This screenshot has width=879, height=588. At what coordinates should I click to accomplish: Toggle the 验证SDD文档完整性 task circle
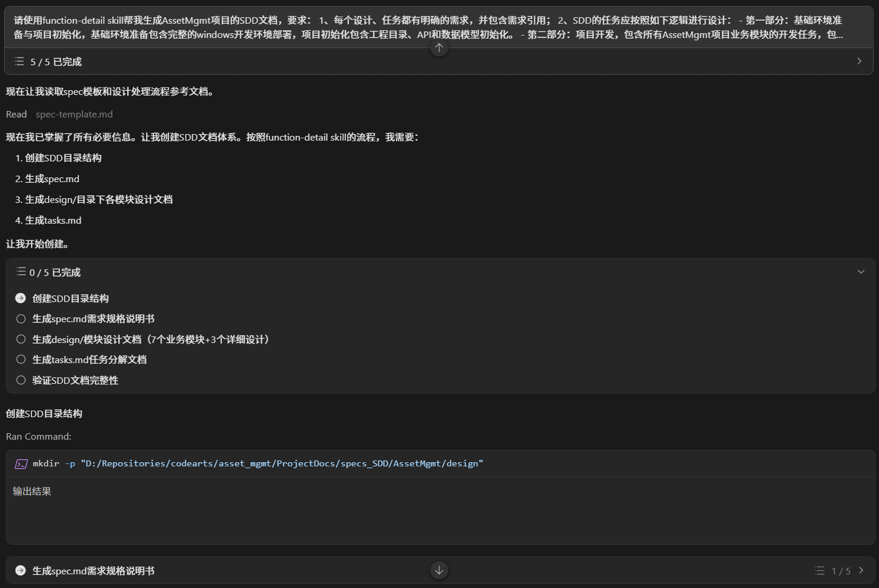tap(21, 380)
